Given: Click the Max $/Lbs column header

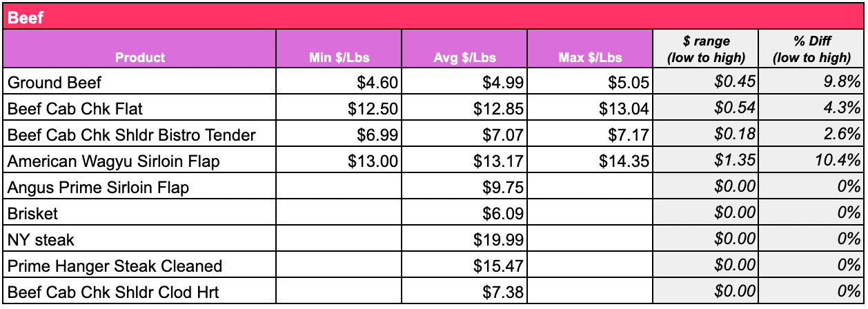Looking at the screenshot, I should (x=590, y=49).
